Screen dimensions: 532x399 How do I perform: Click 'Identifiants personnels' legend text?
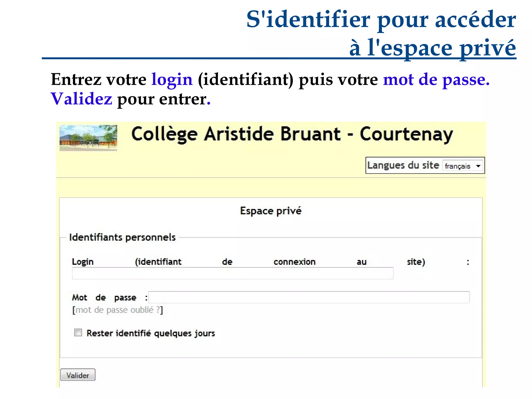pyautogui.click(x=122, y=237)
